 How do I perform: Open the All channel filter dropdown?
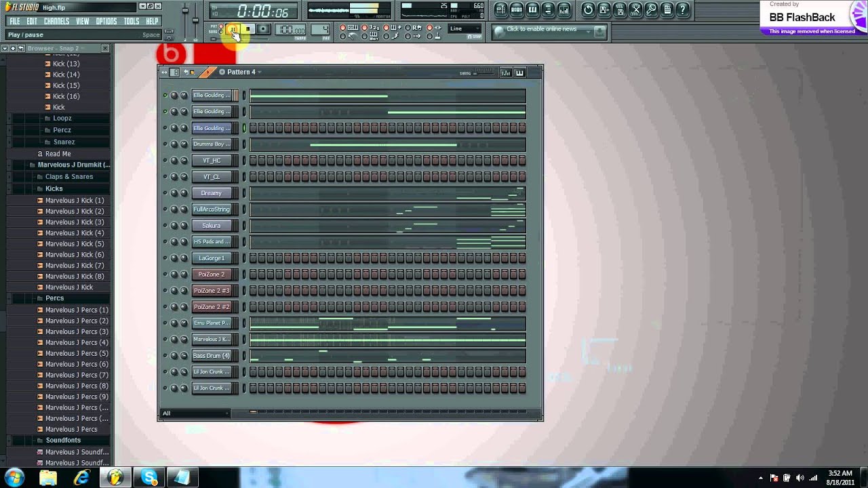pyautogui.click(x=195, y=413)
